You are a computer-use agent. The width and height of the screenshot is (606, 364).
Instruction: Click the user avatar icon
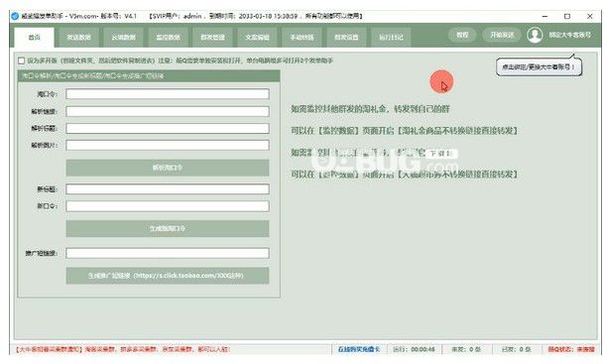click(x=535, y=35)
